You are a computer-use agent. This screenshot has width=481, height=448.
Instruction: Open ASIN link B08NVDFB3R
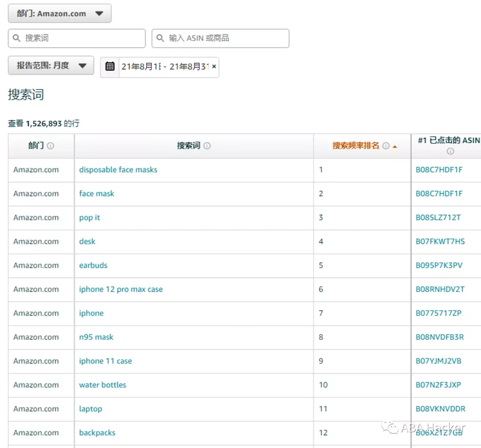tap(440, 337)
